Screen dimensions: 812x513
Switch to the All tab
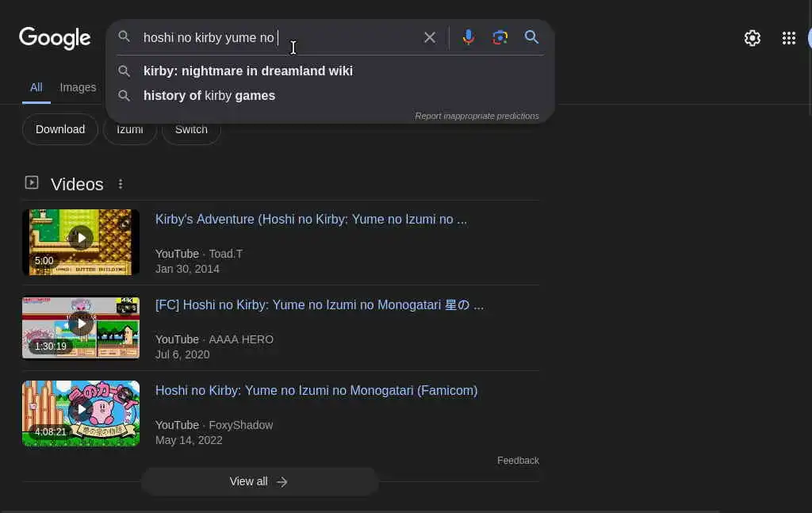click(x=36, y=87)
